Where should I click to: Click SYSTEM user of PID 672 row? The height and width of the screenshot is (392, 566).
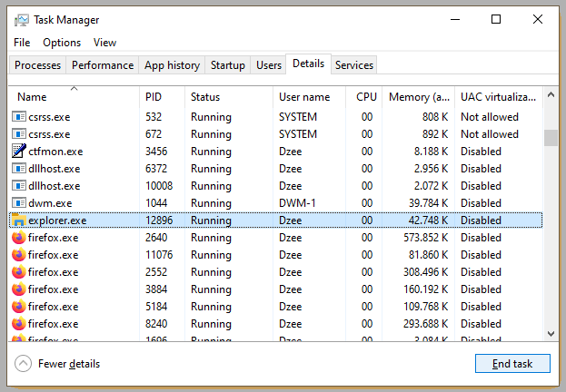point(298,134)
